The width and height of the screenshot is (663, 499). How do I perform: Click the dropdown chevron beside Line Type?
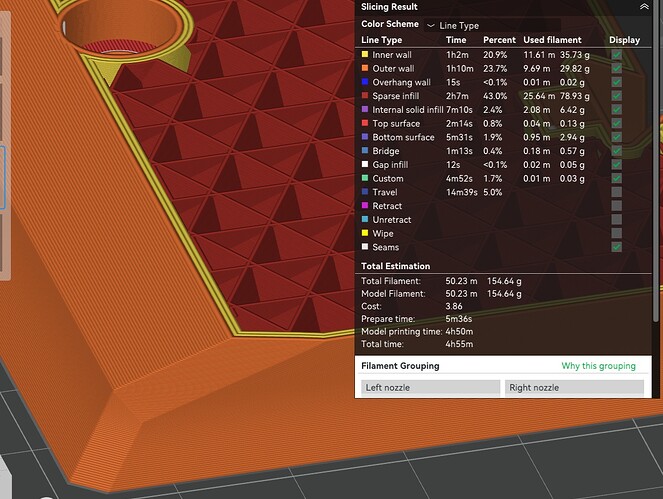[430, 26]
